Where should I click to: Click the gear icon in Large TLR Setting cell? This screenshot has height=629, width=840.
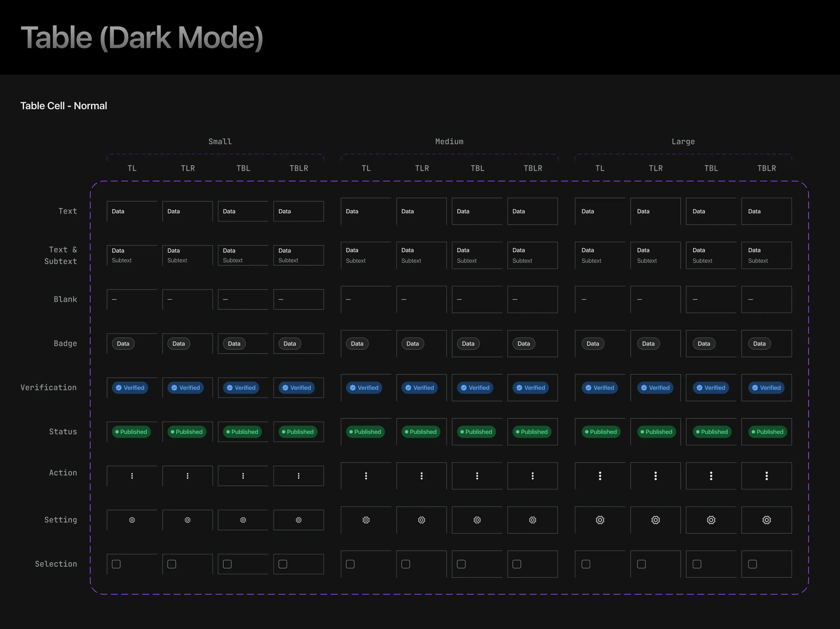tap(655, 520)
